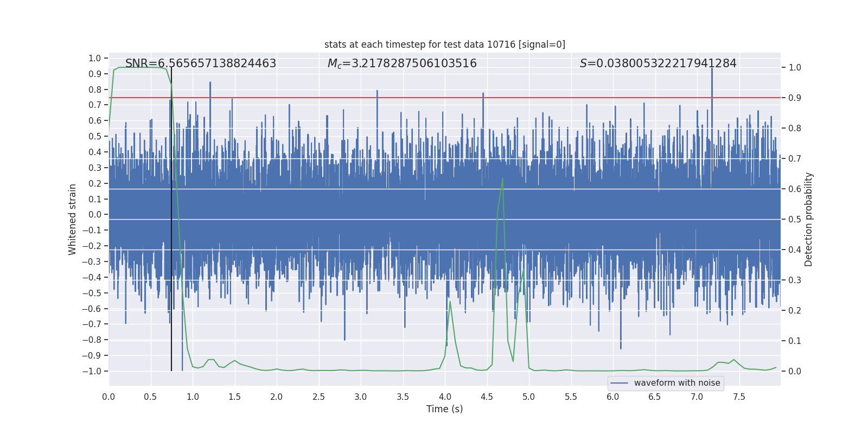This screenshot has width=868, height=434.
Task: Click the 6.0 tick on the Time axis
Action: pyautogui.click(x=613, y=397)
